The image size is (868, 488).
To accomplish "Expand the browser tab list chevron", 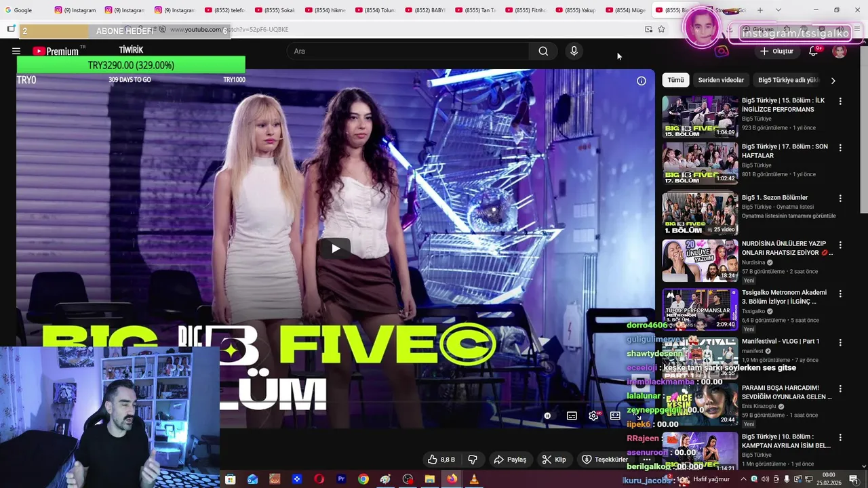I will point(778,10).
